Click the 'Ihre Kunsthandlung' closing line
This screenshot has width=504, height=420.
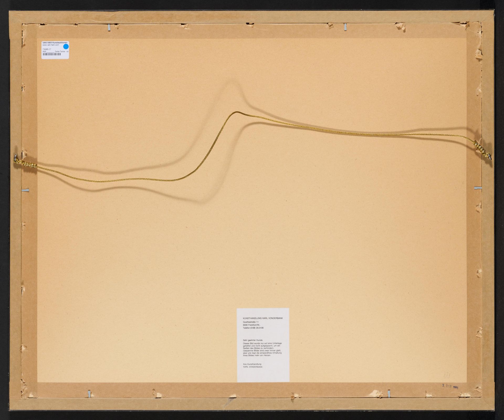(x=252, y=364)
